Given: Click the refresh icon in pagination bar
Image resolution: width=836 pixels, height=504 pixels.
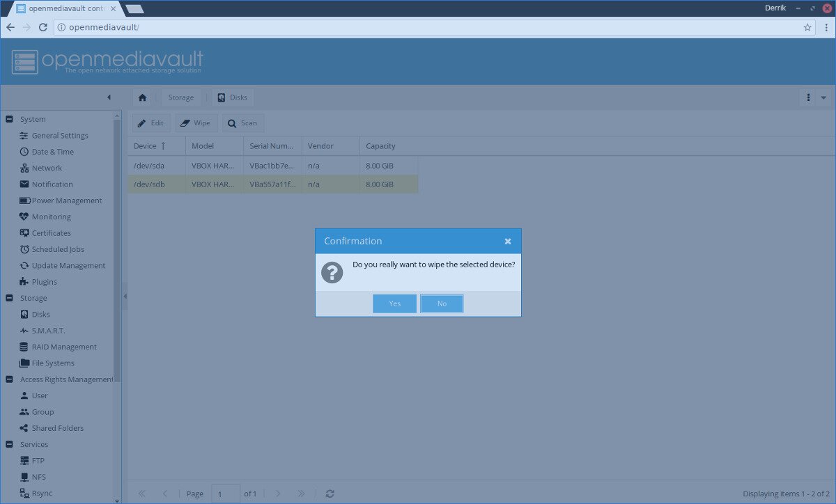Looking at the screenshot, I should 330,494.
